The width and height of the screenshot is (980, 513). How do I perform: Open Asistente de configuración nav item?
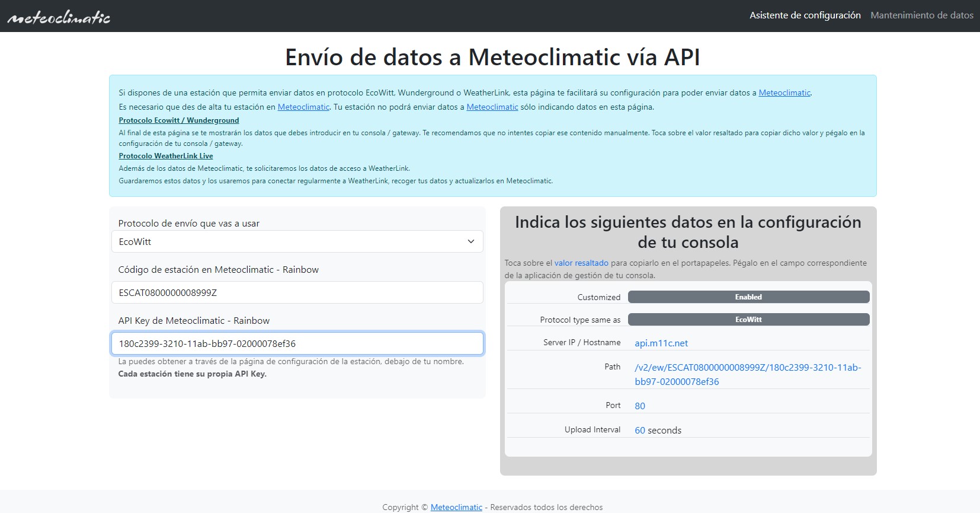point(805,15)
